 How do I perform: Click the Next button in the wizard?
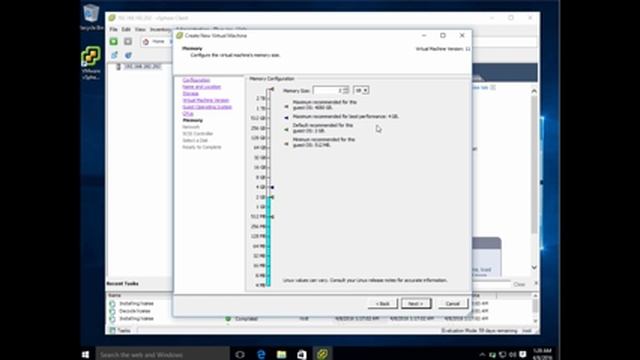(416, 304)
